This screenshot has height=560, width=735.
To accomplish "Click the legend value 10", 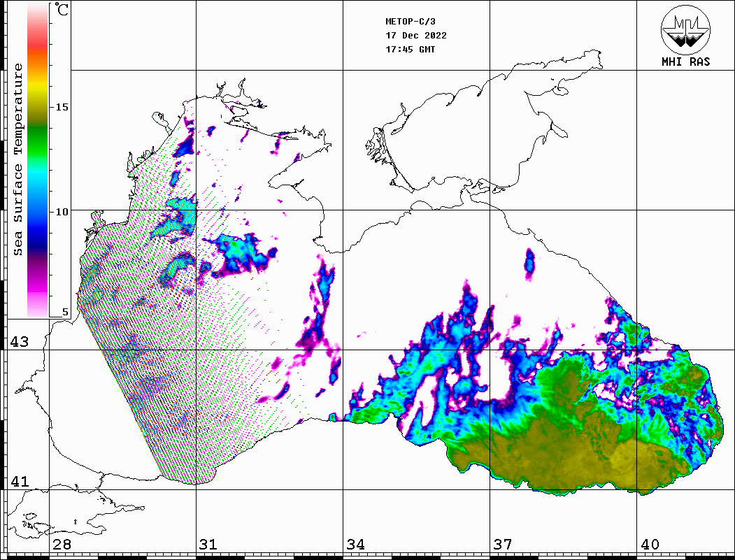I will [62, 212].
